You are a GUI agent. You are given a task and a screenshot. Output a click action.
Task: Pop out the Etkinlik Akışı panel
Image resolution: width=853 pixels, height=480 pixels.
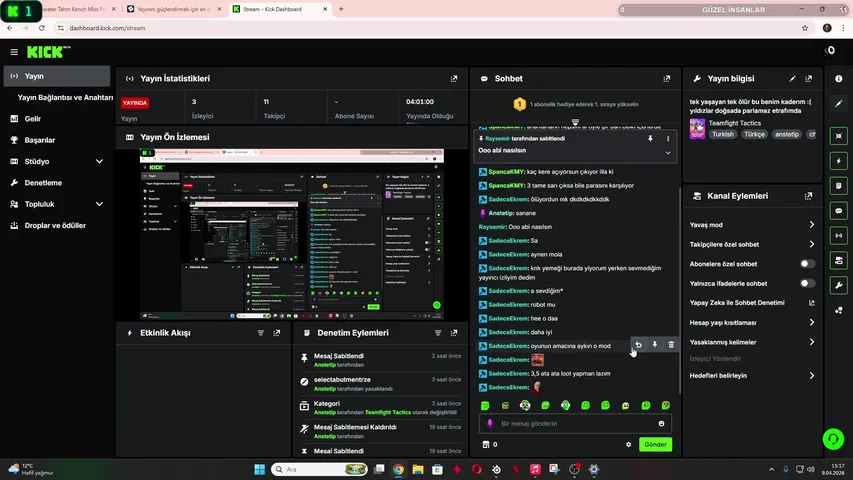click(276, 333)
